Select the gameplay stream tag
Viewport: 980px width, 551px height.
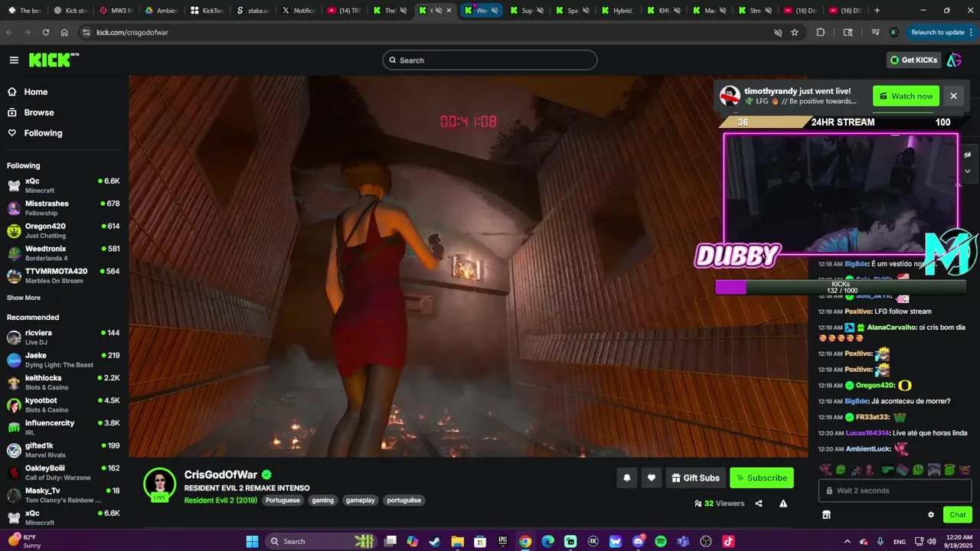[360, 500]
